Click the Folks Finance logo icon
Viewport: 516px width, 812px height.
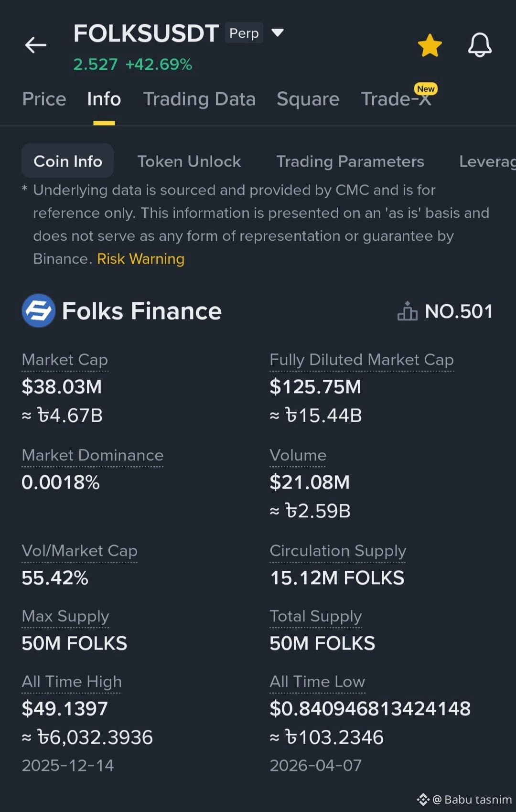tap(39, 311)
